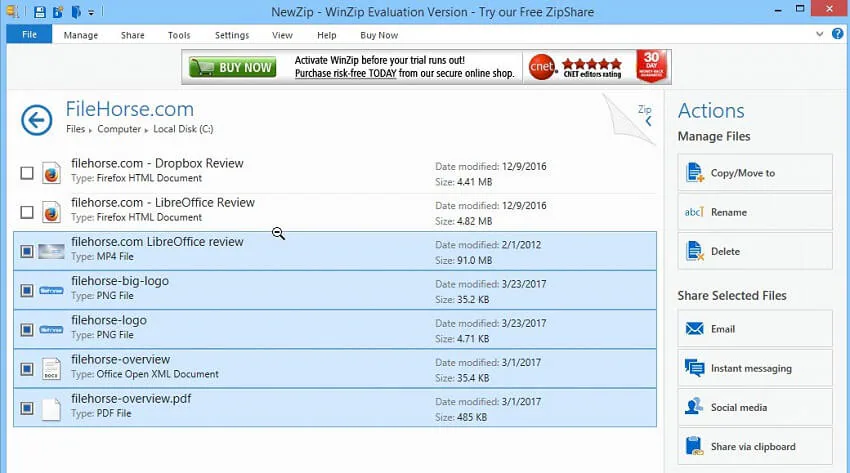The width and height of the screenshot is (850, 473).
Task: Click the blank page icon of filehorse-overview.pdf
Action: [51, 408]
